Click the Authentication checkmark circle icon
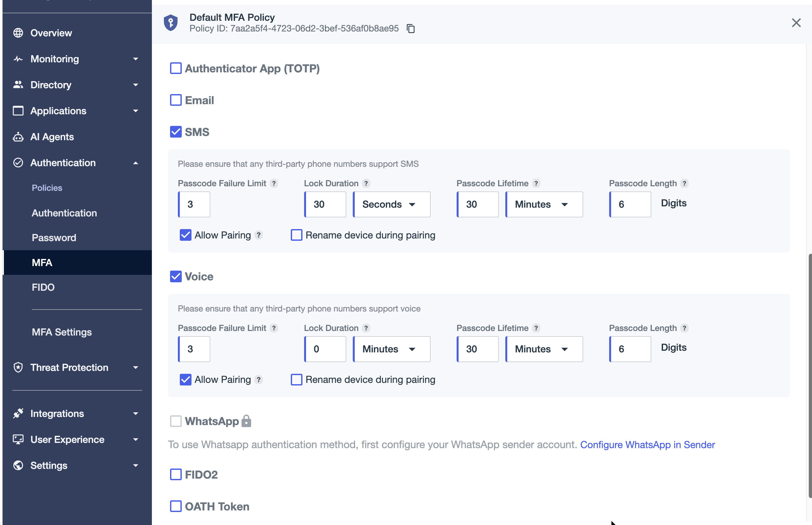This screenshot has height=525, width=812. (18, 163)
